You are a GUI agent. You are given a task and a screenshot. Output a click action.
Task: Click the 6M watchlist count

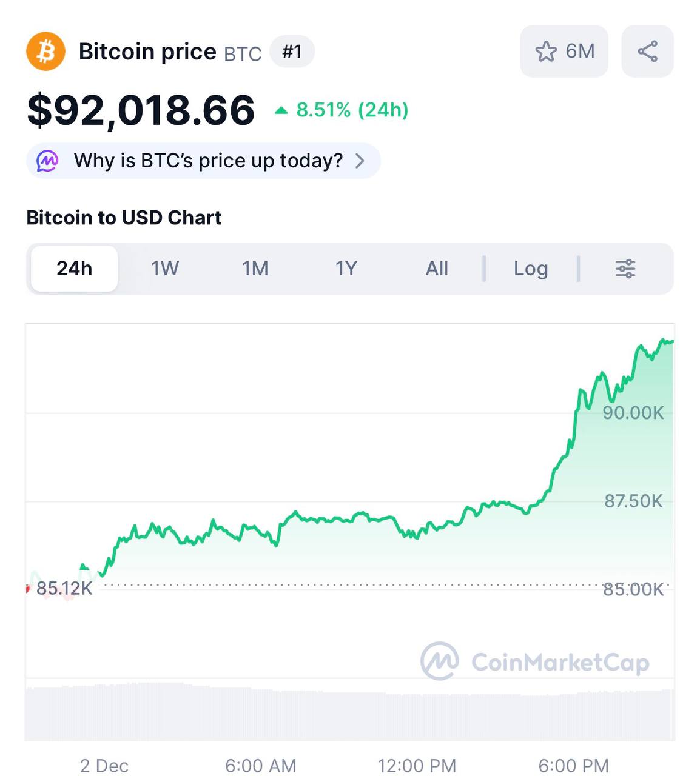tap(580, 52)
